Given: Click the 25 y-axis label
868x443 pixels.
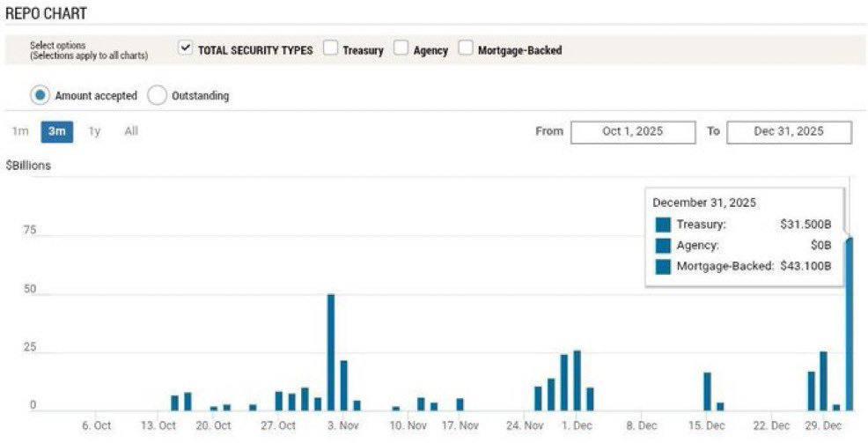Looking at the screenshot, I should pos(29,347).
